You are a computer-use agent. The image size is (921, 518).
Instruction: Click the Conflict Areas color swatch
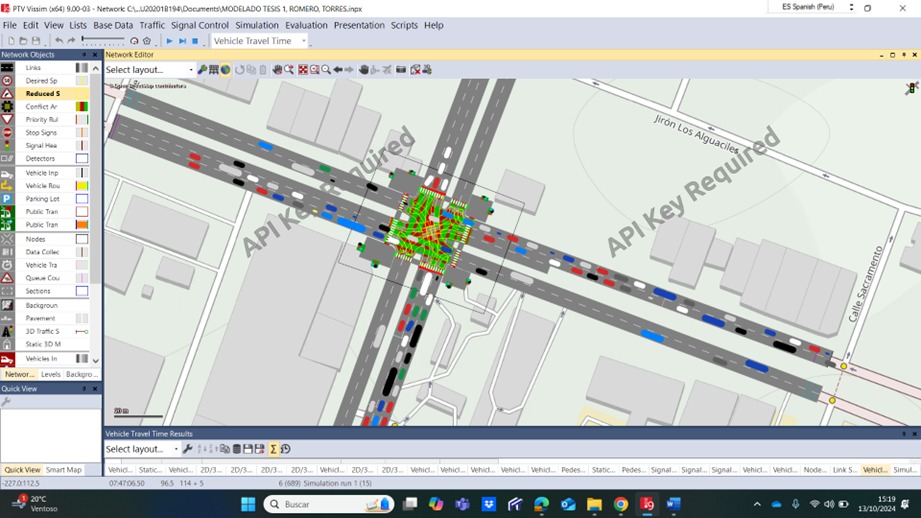tap(82, 106)
